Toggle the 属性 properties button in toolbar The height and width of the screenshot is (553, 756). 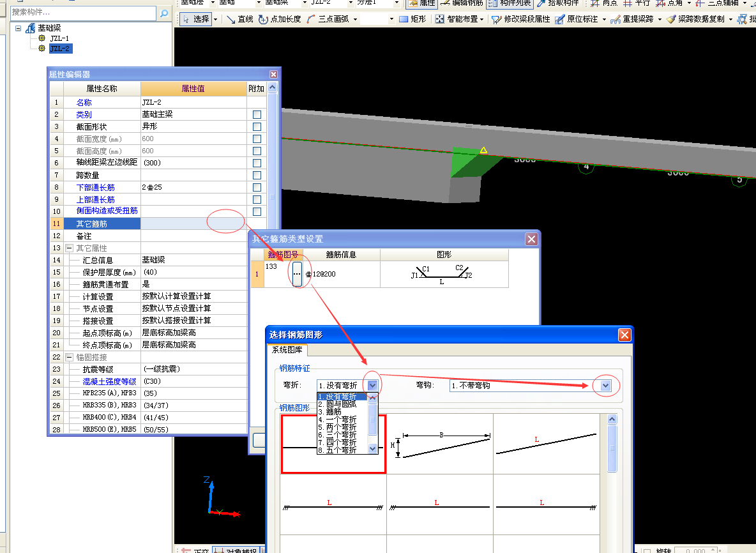[x=422, y=3]
